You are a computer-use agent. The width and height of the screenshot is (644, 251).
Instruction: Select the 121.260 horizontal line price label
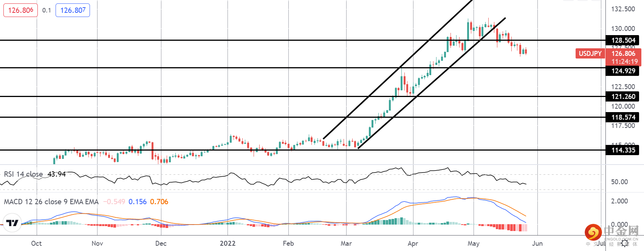[x=622, y=97]
